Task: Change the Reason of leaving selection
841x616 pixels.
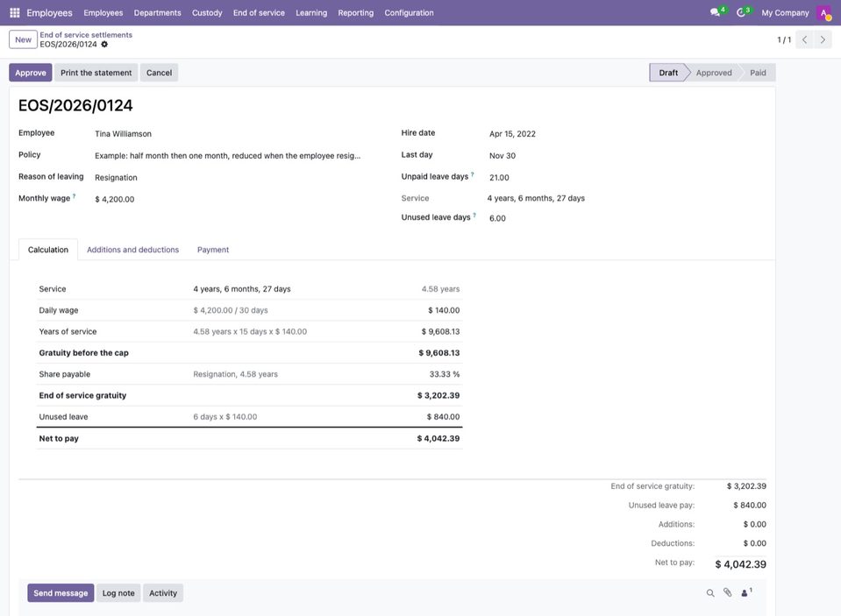Action: click(x=228, y=178)
